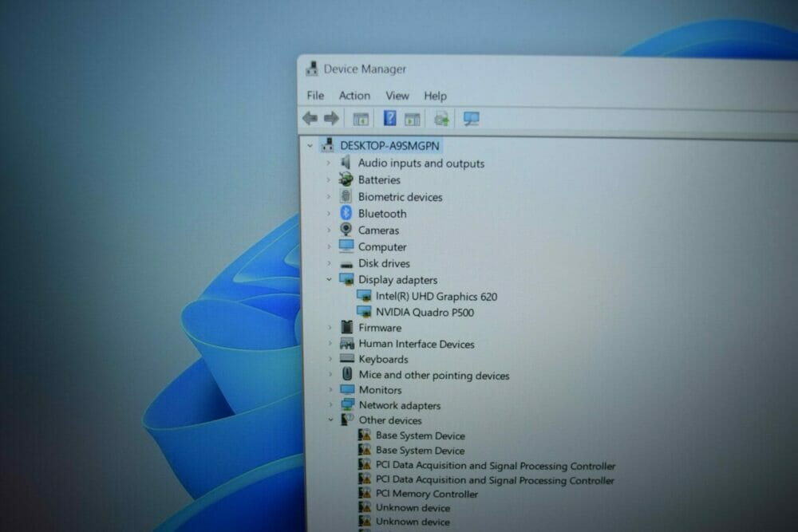Expand the Batteries category arrow
The height and width of the screenshot is (532, 798).
[328, 180]
